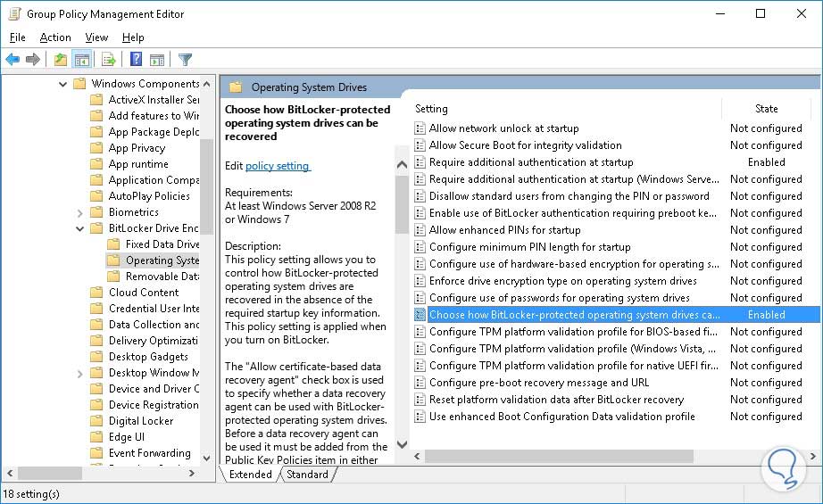Select Removable Data Drives tree item
Image resolution: width=823 pixels, height=504 pixels.
pyautogui.click(x=162, y=277)
